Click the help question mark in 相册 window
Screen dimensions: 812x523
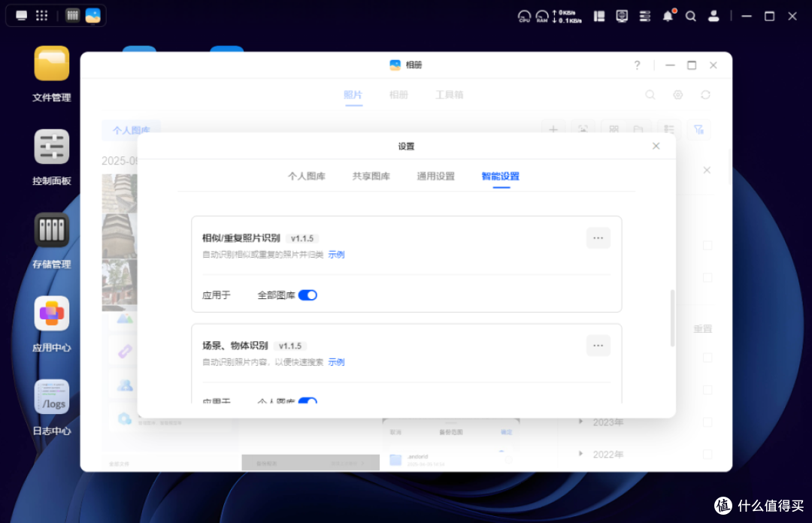coord(637,65)
